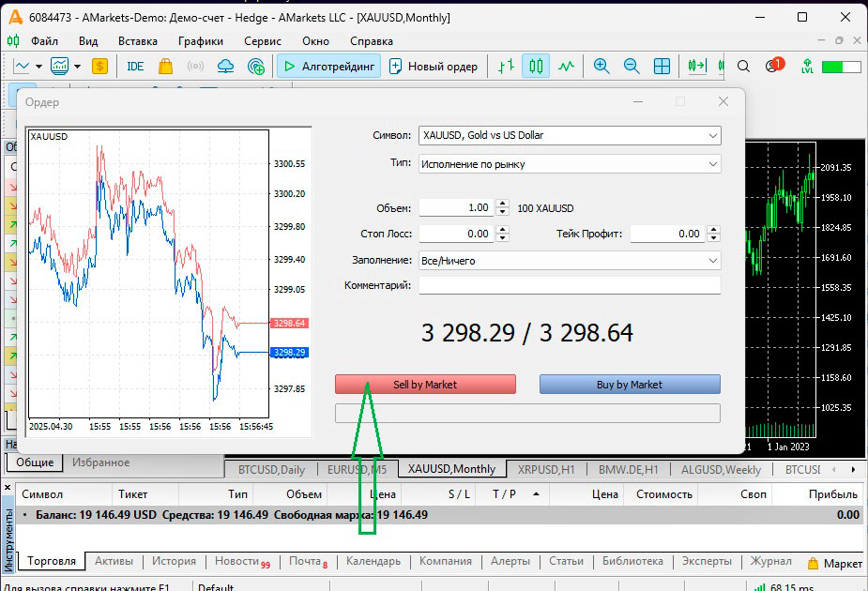Increase Объем with the up arrow

coord(502,204)
